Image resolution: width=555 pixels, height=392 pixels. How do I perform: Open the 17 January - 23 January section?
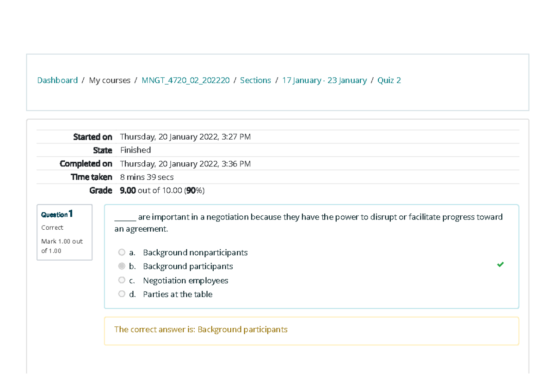point(324,80)
